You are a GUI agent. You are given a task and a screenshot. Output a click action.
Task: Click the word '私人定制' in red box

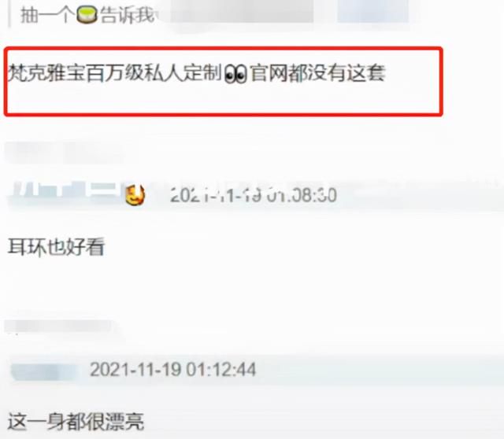183,73
